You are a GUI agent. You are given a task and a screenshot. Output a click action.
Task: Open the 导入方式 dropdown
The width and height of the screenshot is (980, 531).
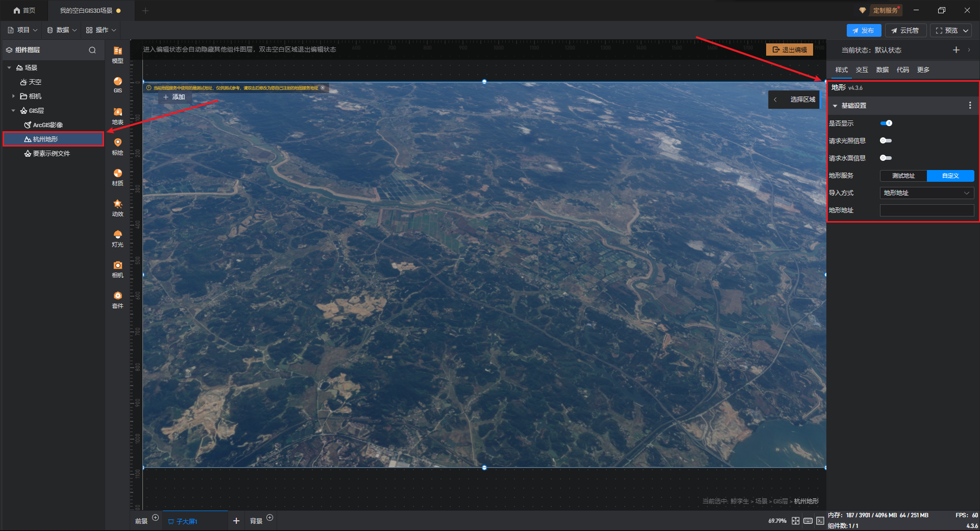coord(926,193)
